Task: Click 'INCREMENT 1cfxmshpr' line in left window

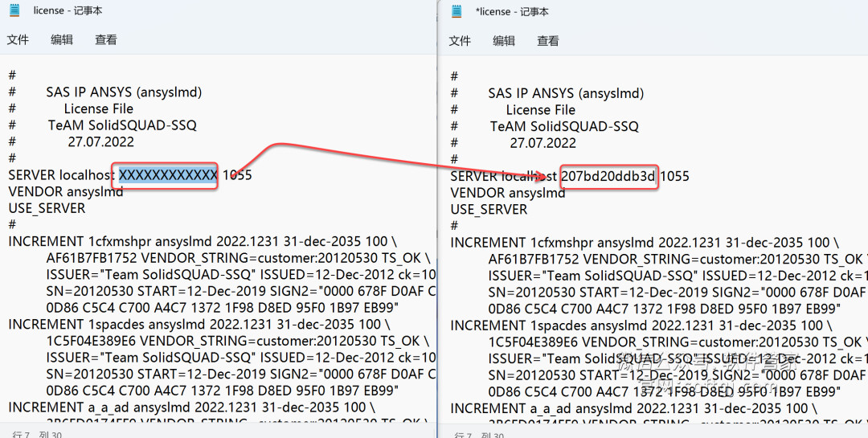Action: [202, 242]
